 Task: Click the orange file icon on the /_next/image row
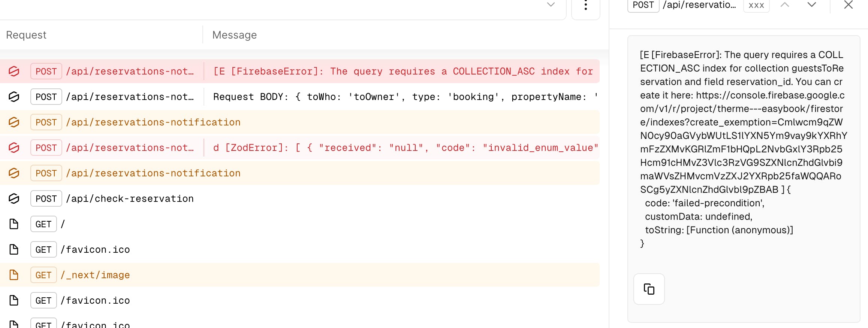point(14,275)
